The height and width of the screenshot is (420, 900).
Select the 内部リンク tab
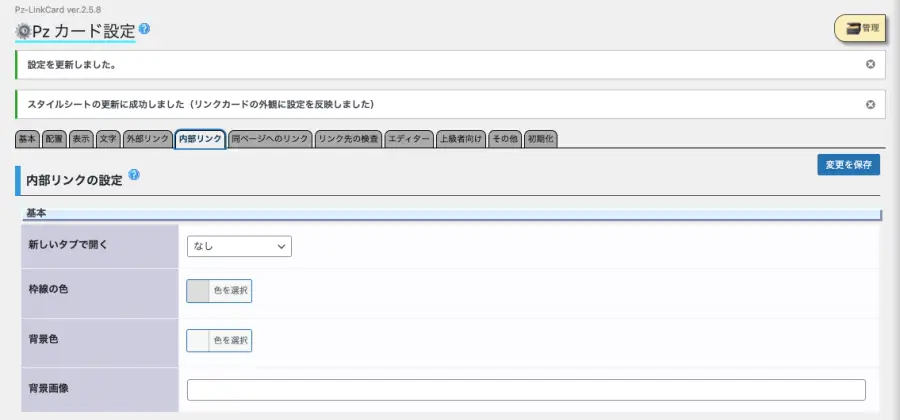[200, 139]
